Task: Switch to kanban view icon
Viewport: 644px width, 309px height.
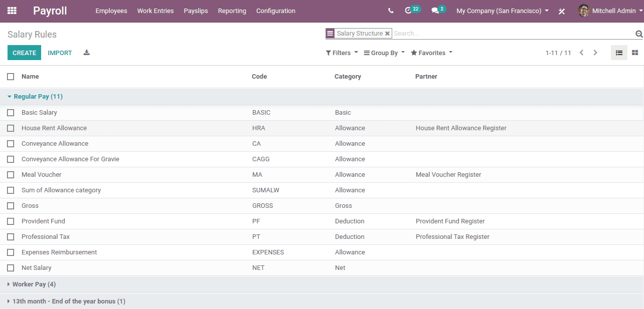Action: [635, 53]
